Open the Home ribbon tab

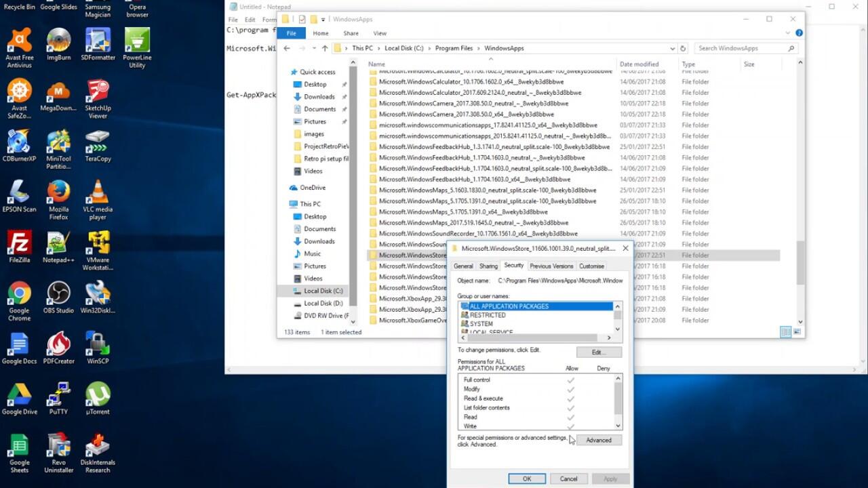[x=321, y=33]
